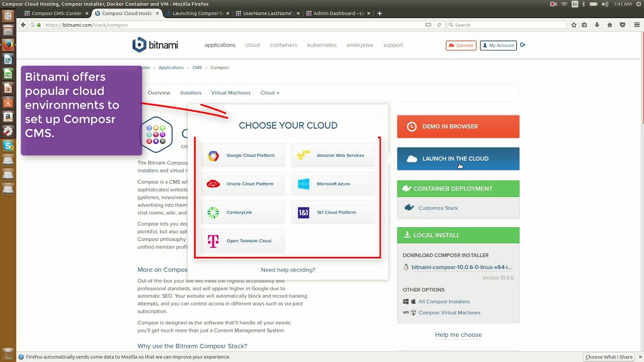Screen dimensions: 644x362
Task: Open LibreOffice Calc in the launcher
Action: pyautogui.click(x=8, y=74)
